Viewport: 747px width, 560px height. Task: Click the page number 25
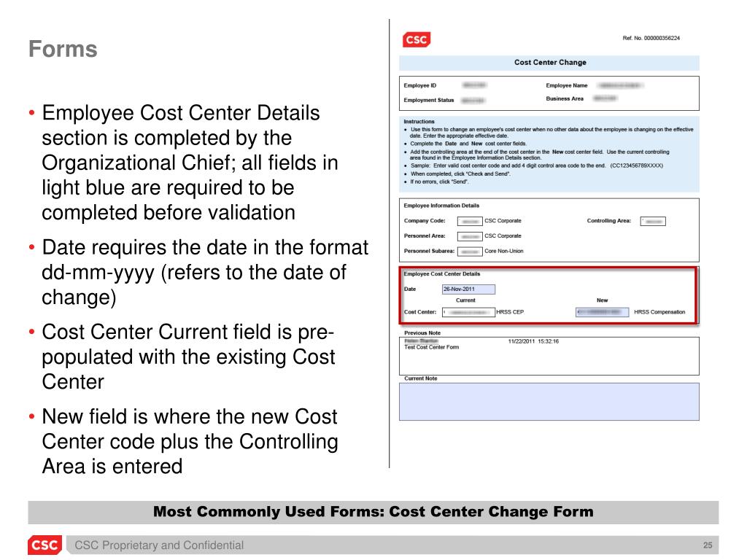click(x=708, y=545)
